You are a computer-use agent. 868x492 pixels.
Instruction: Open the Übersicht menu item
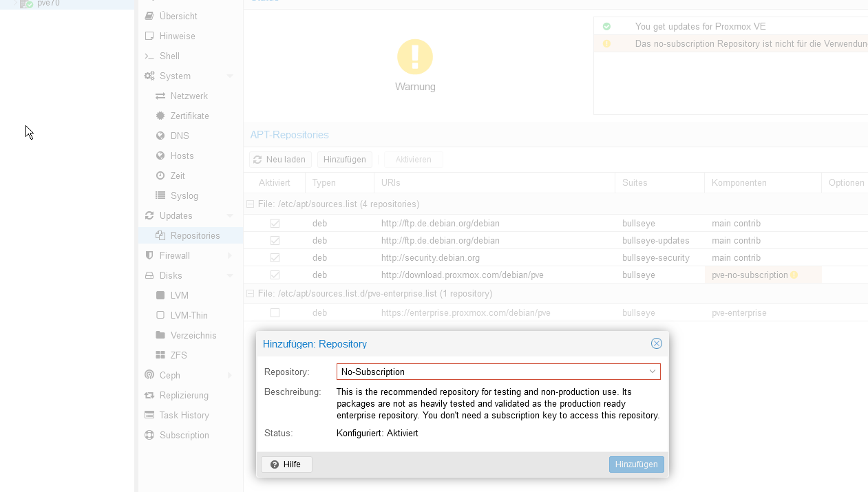pos(191,16)
